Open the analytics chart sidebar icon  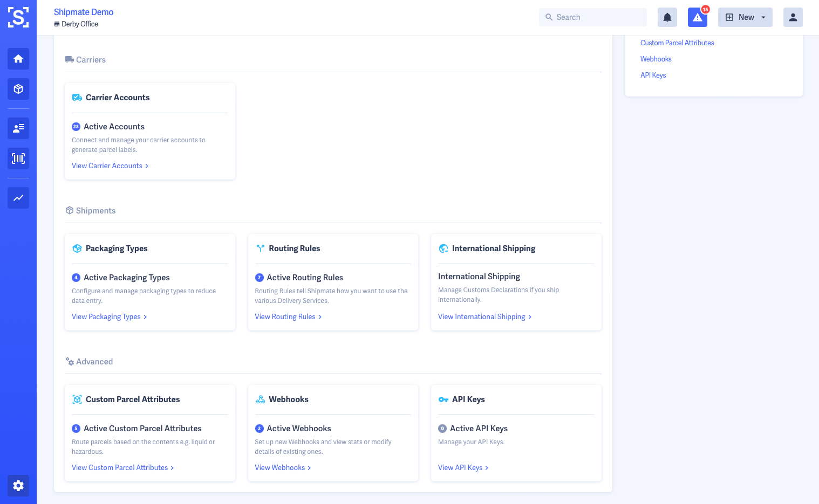click(x=18, y=198)
